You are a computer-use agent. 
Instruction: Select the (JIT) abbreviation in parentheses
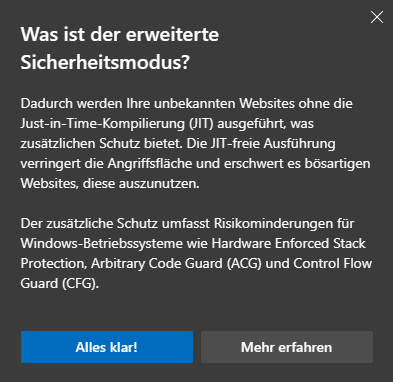click(201, 124)
